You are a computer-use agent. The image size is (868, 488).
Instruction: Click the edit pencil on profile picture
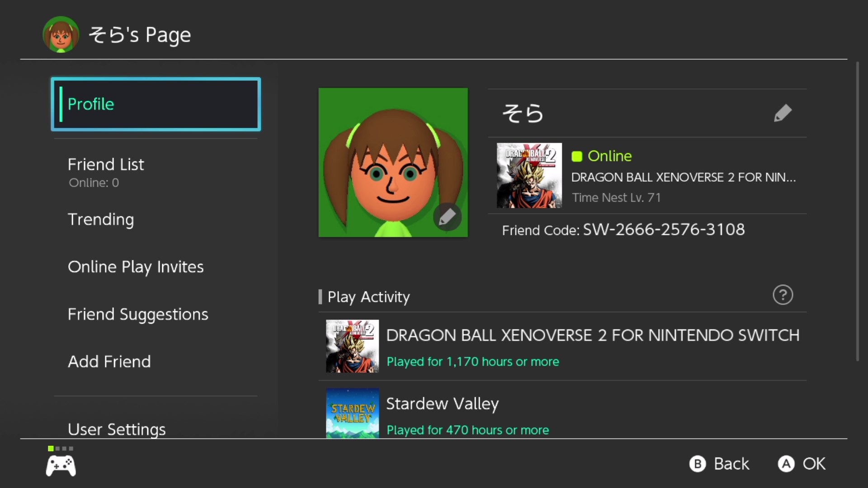coord(447,217)
